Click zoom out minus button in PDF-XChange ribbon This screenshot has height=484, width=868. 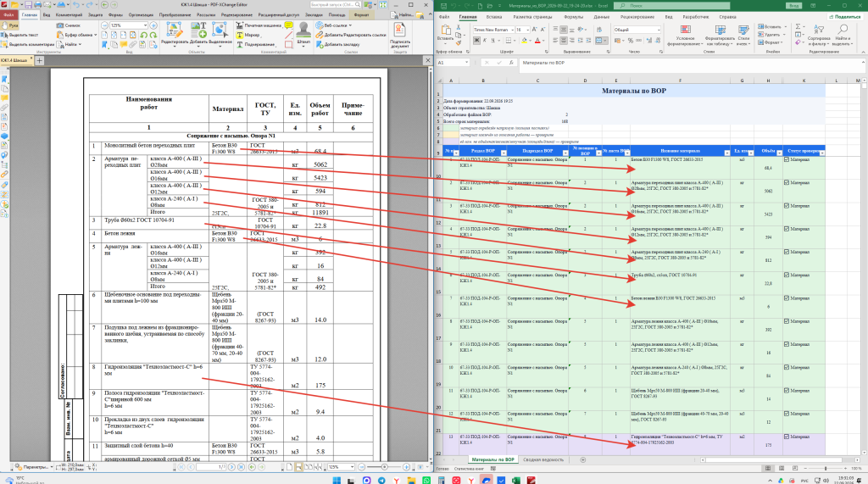(104, 25)
